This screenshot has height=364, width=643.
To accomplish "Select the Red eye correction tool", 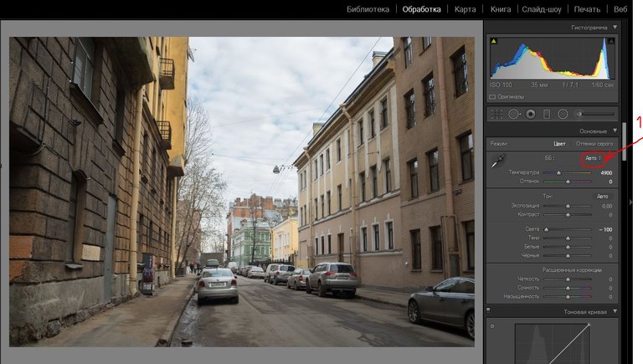I will [x=531, y=115].
